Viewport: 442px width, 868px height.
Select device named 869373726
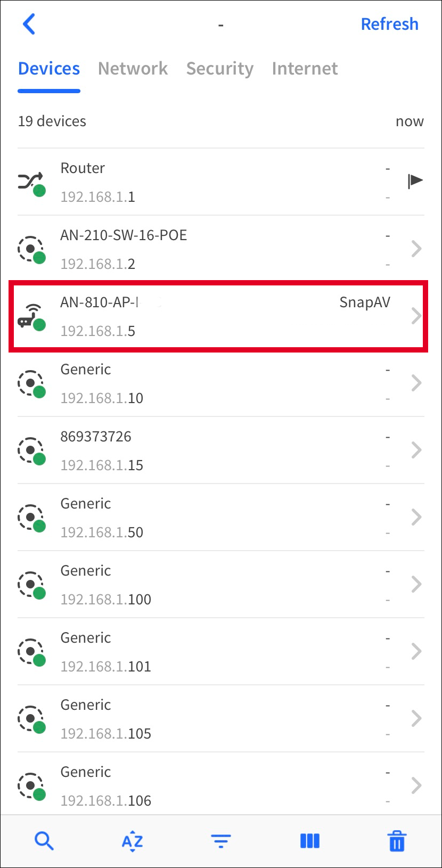(x=213, y=451)
